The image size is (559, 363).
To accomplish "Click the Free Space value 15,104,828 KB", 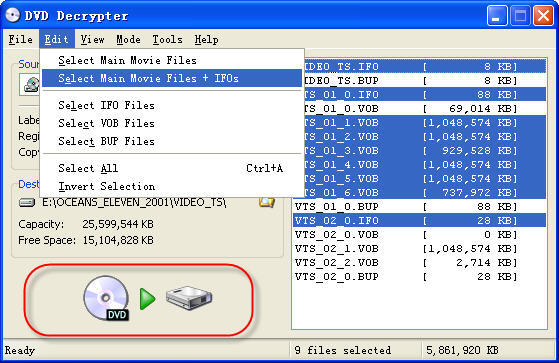I will pos(118,240).
